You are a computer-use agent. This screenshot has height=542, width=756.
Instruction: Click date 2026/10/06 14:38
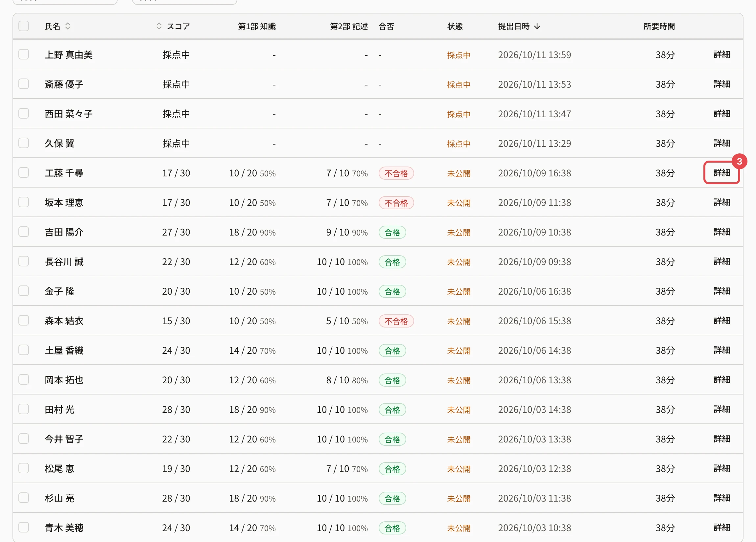[x=534, y=350]
